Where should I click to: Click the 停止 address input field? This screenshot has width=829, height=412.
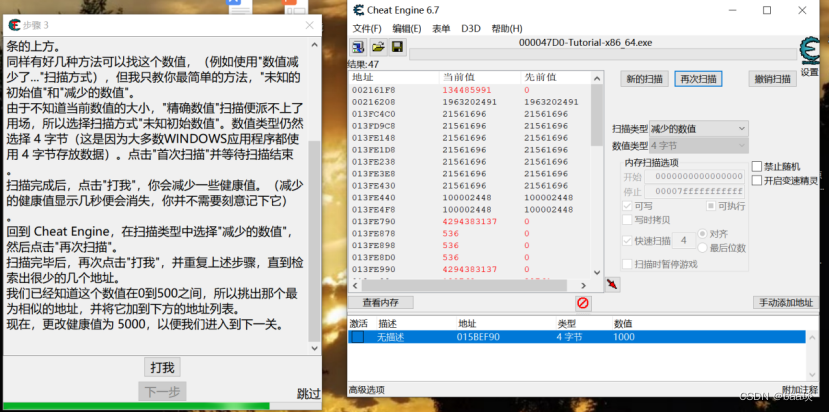[694, 191]
